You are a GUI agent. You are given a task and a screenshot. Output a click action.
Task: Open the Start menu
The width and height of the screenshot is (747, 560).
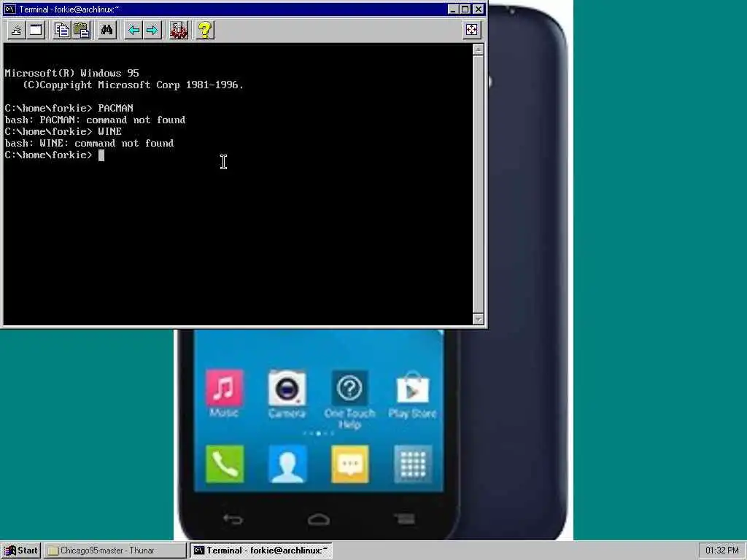(x=21, y=551)
